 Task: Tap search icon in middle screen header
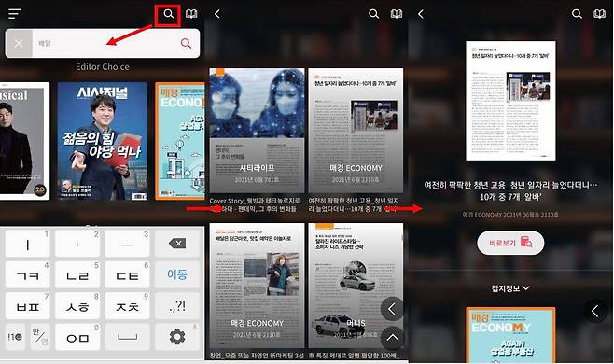(373, 14)
